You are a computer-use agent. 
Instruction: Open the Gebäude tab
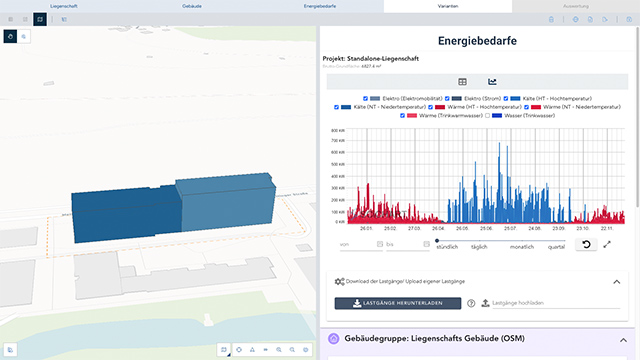(192, 6)
